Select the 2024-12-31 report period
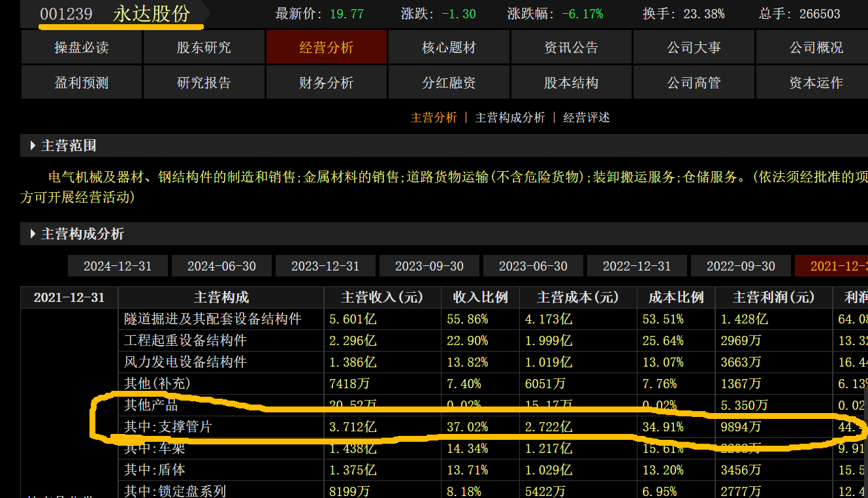The image size is (868, 498). coord(118,266)
